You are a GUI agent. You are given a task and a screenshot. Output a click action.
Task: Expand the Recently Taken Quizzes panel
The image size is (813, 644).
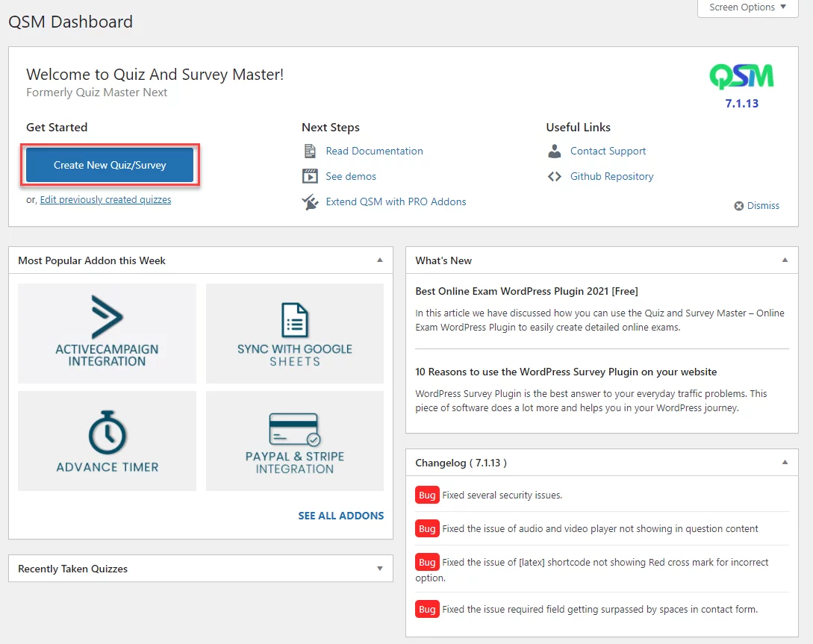pos(380,569)
